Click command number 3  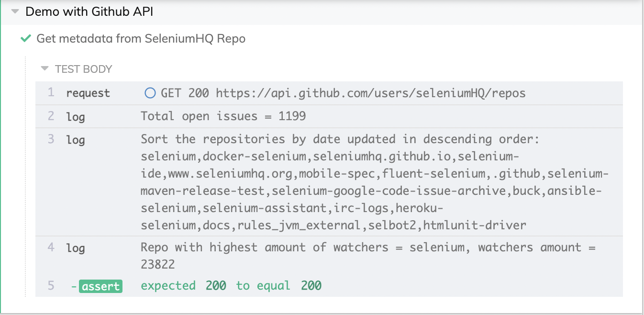coord(51,140)
